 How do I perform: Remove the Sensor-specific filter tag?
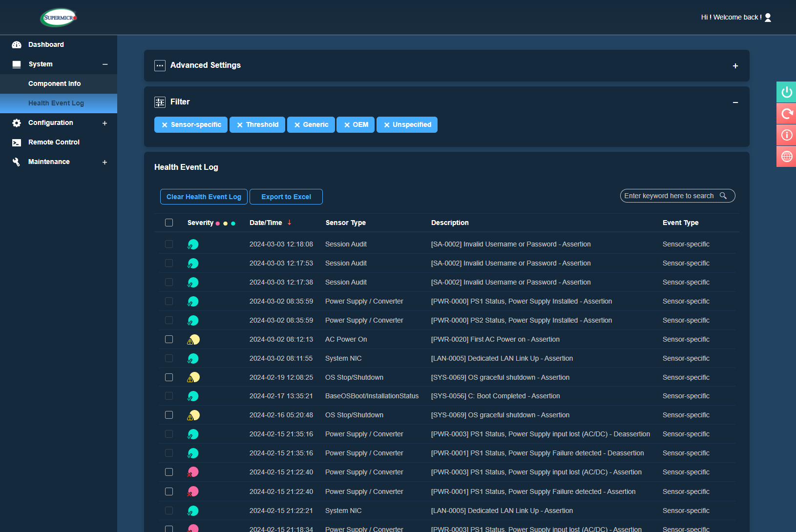click(165, 125)
